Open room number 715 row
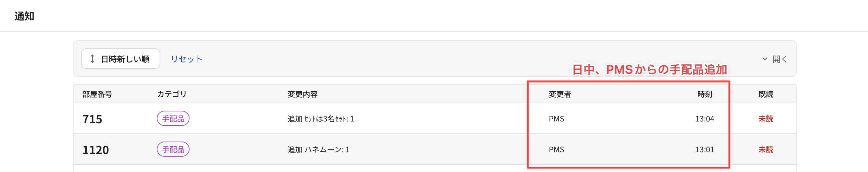 pos(435,118)
